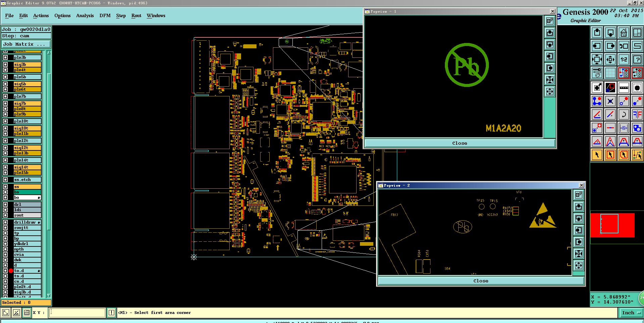
Task: Click the blue X delete feature icon
Action: click(x=610, y=101)
